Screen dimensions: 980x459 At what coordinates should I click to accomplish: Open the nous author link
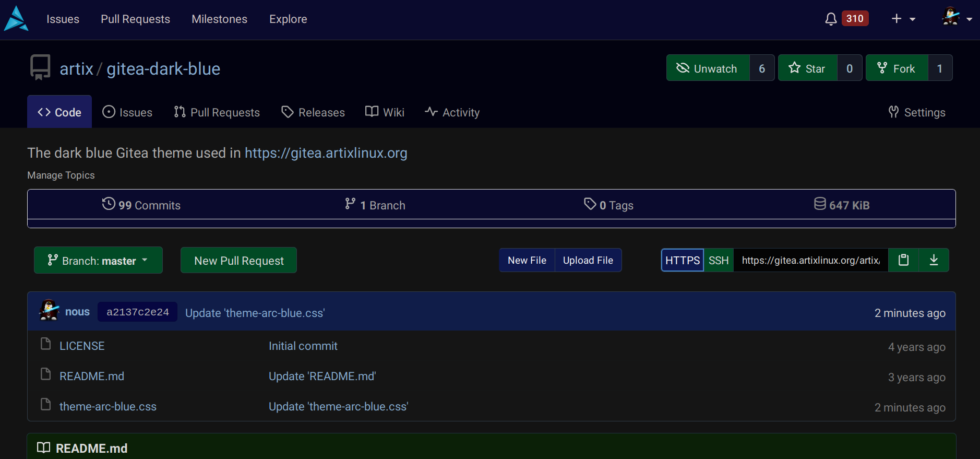click(77, 312)
